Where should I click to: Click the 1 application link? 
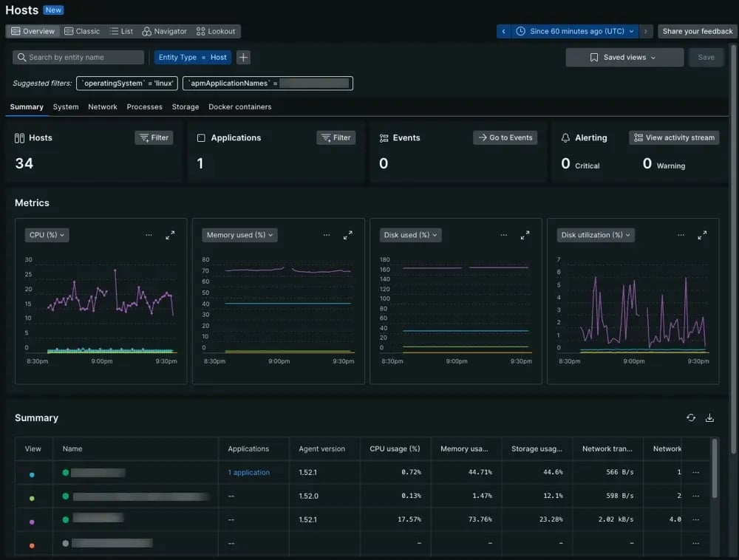tap(249, 472)
